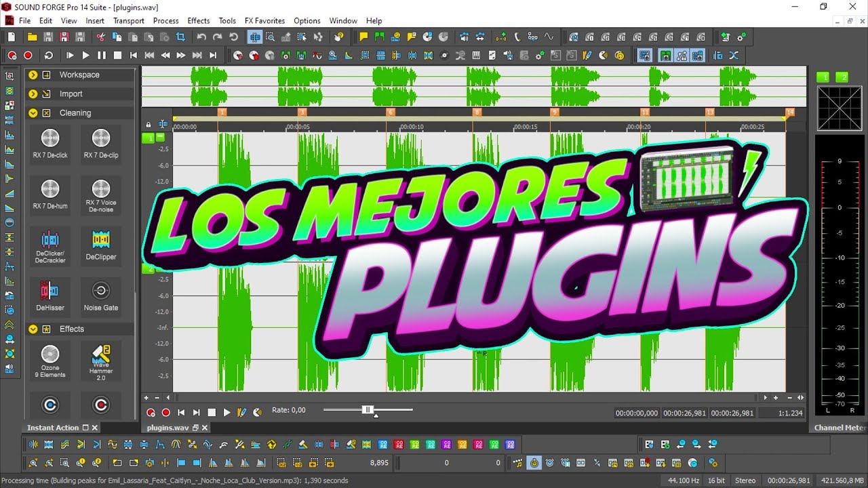Open the Effects menu
This screenshot has width=868, height=488.
[x=199, y=20]
